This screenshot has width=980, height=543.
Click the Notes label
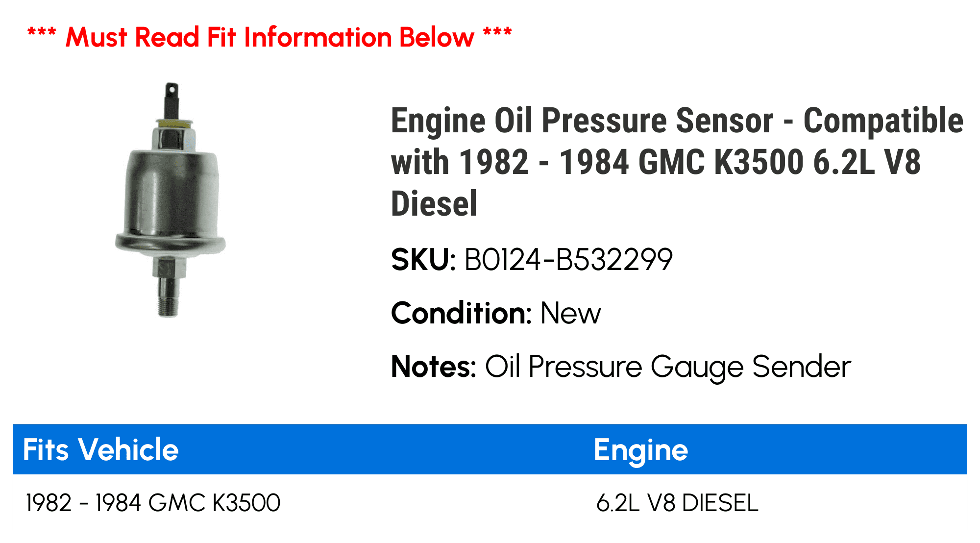(x=434, y=367)
